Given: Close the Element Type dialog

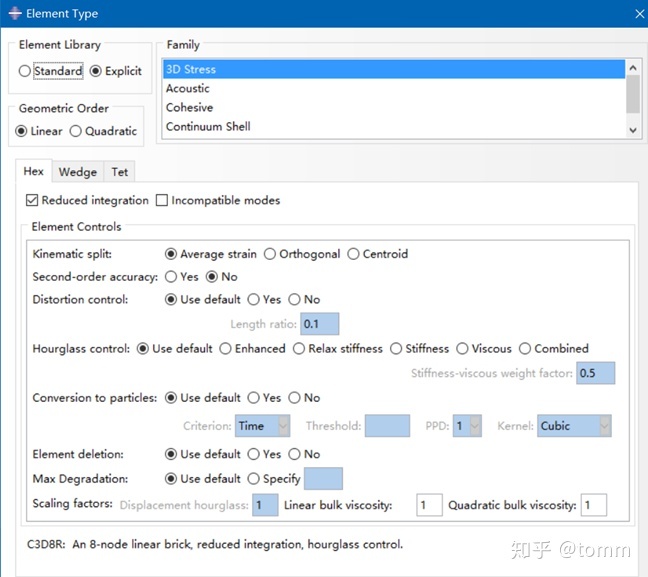Looking at the screenshot, I should [639, 14].
